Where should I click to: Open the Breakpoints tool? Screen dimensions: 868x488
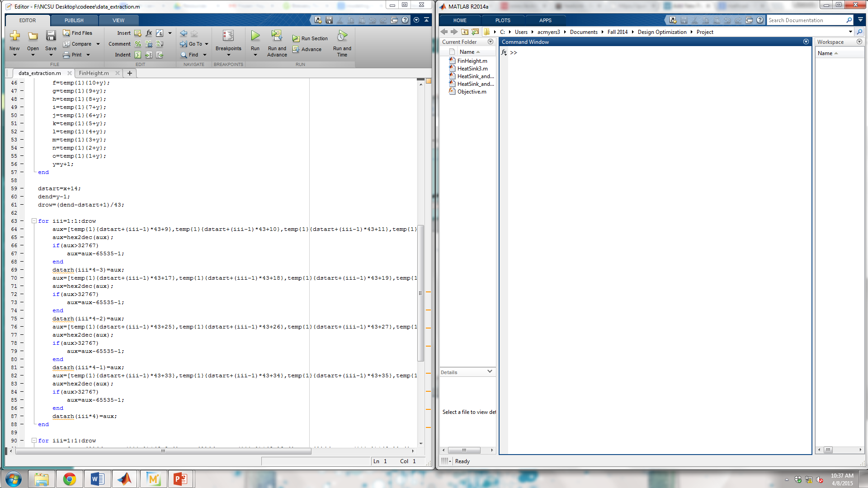click(228, 36)
